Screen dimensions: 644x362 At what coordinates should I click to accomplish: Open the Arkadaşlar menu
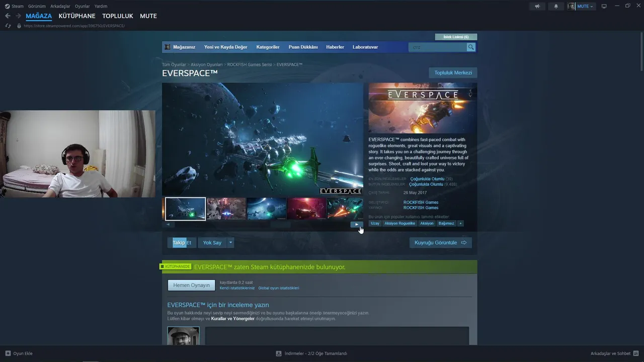(x=60, y=6)
